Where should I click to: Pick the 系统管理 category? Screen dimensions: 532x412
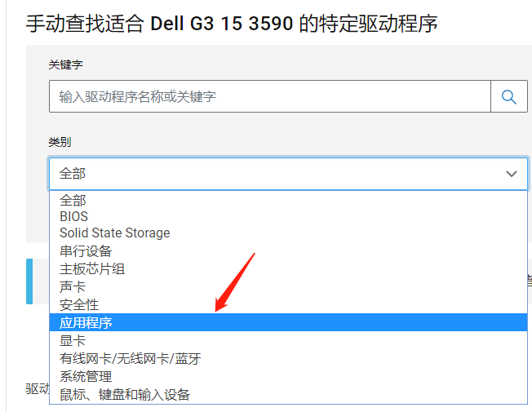pyautogui.click(x=86, y=376)
